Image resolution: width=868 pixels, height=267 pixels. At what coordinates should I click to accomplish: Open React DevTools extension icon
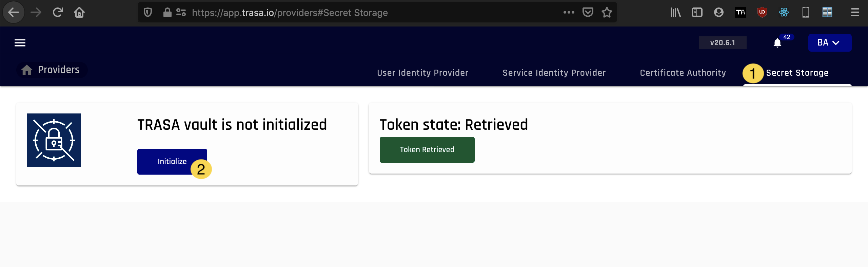[x=784, y=13]
